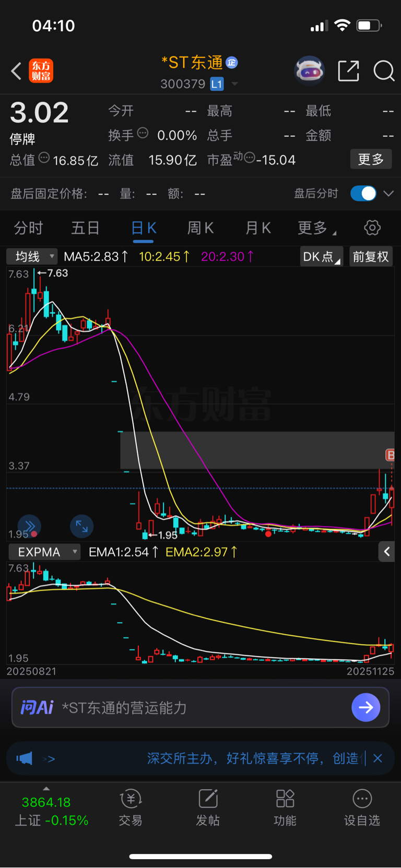
Task: Tap MA20 value 2.30
Action: coord(228,256)
